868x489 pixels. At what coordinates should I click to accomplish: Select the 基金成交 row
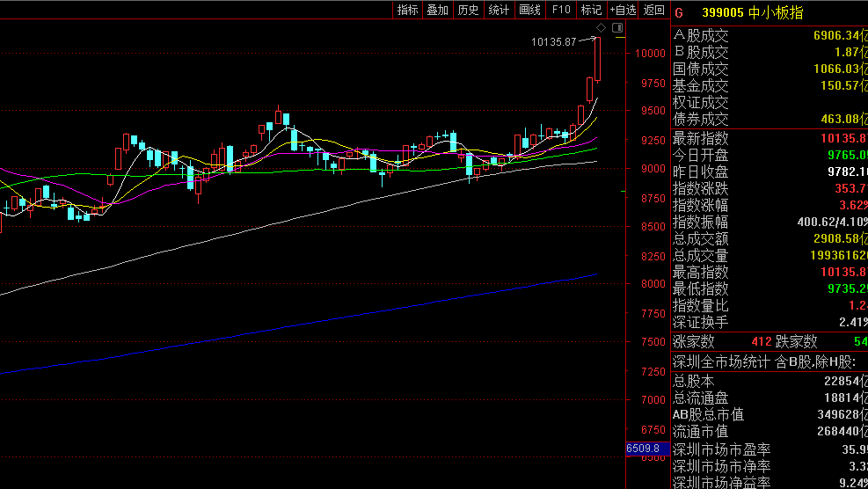(x=770, y=85)
